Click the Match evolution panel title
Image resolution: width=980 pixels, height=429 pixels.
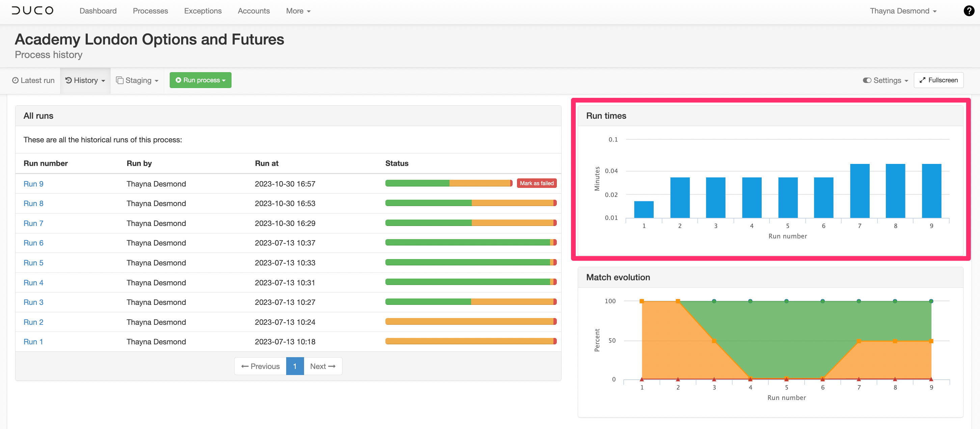pos(618,277)
